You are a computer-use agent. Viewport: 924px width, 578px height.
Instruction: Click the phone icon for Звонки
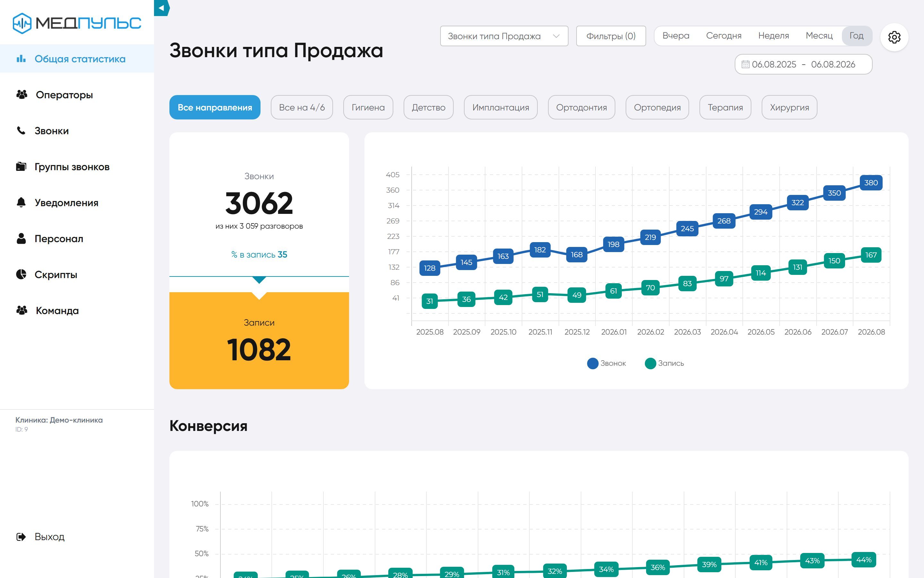[21, 130]
